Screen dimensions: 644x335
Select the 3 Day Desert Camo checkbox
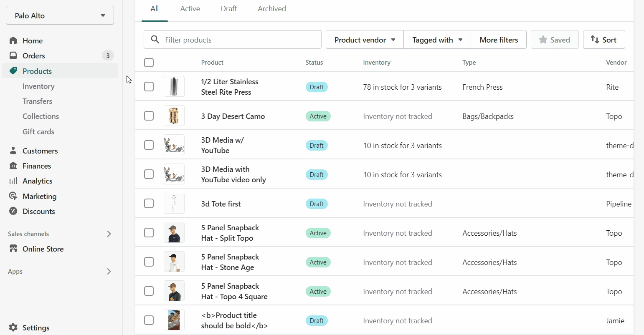(x=149, y=116)
